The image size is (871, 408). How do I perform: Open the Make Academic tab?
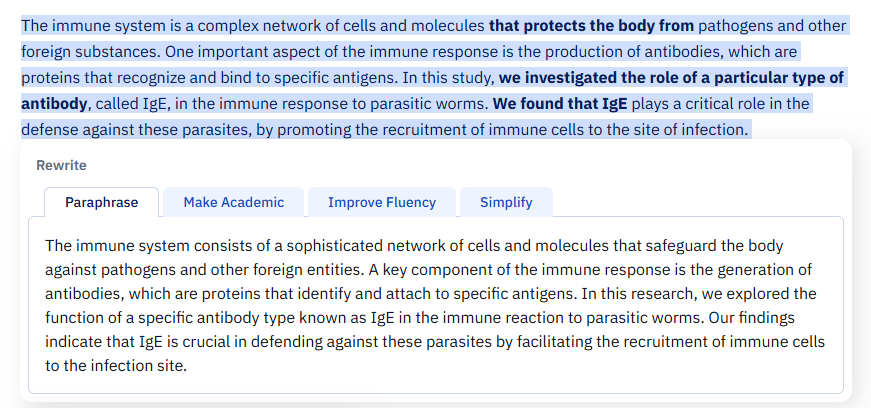point(233,202)
